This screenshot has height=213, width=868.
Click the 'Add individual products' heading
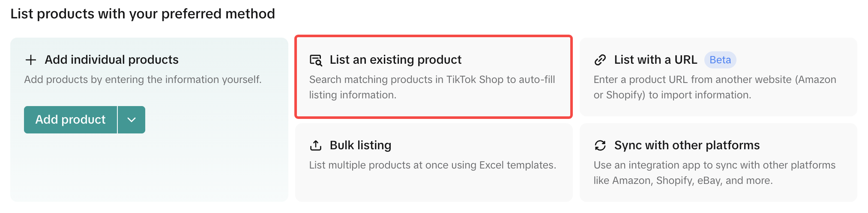pos(111,60)
